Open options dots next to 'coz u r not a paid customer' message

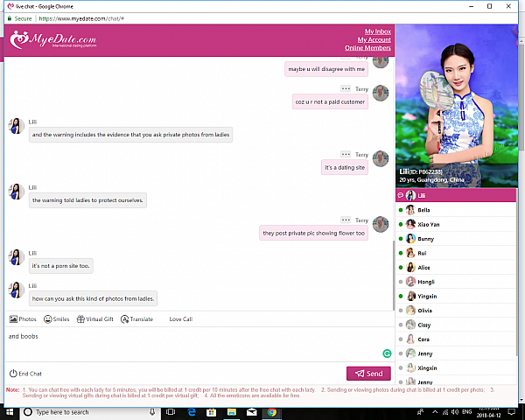pyautogui.click(x=346, y=89)
